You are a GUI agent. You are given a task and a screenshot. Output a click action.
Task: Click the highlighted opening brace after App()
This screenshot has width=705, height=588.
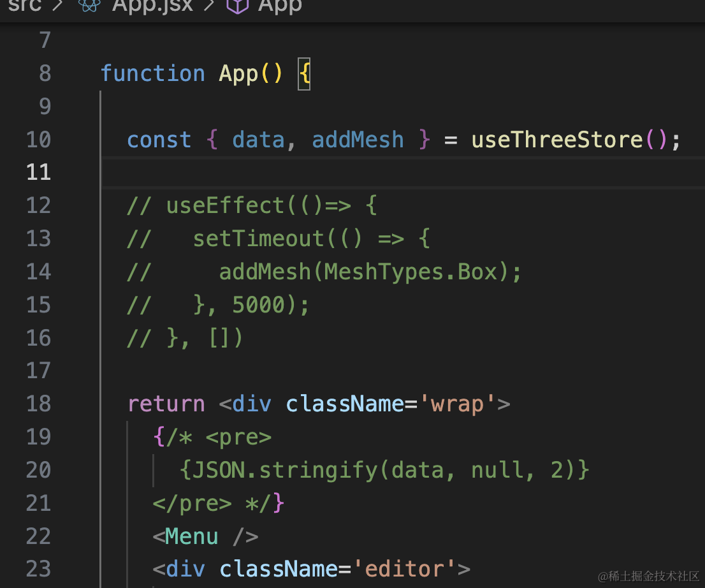305,74
